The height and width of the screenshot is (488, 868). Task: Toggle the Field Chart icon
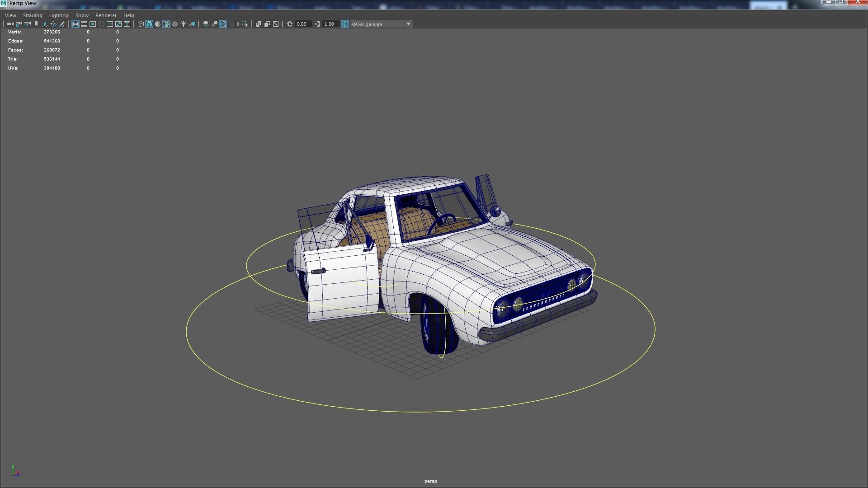click(x=110, y=24)
